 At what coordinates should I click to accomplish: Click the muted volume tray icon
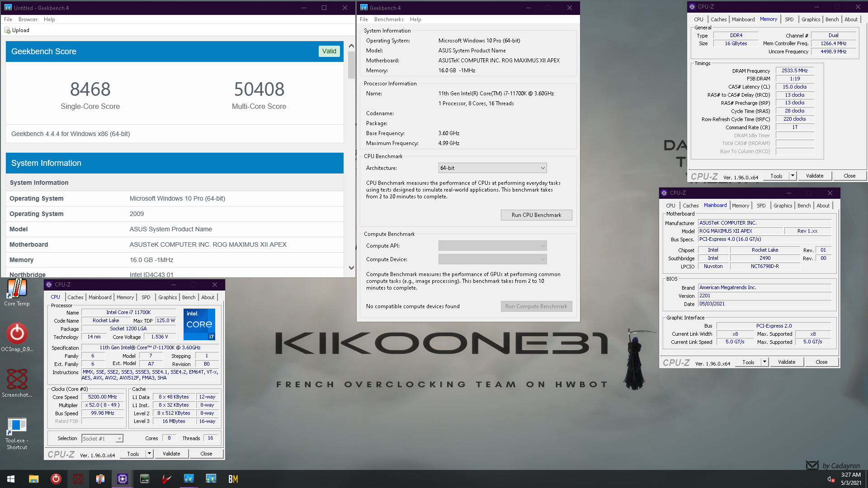(x=831, y=479)
